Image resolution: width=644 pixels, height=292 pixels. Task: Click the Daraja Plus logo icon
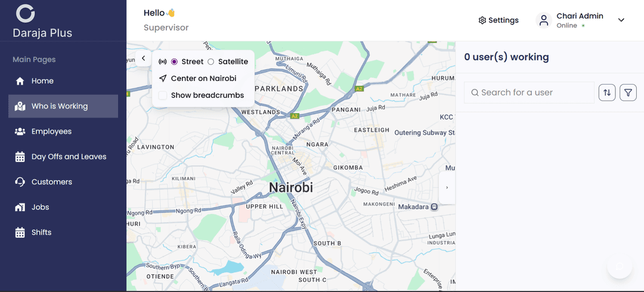26,13
